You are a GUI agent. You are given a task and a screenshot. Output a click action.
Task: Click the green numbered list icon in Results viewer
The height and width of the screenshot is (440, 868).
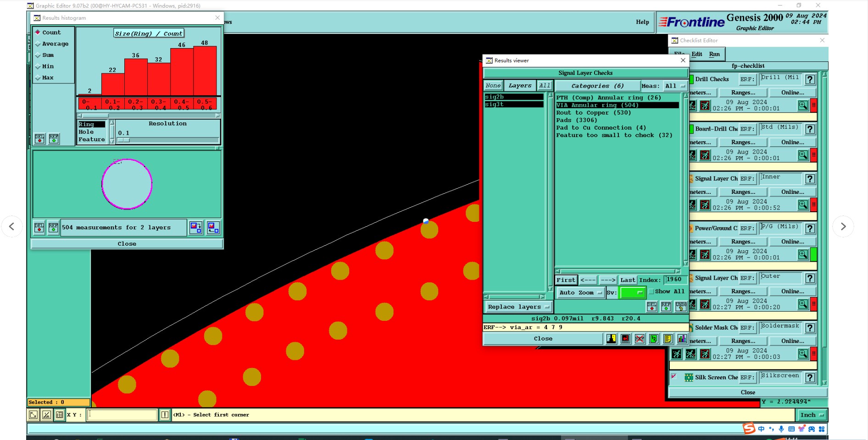click(x=654, y=339)
